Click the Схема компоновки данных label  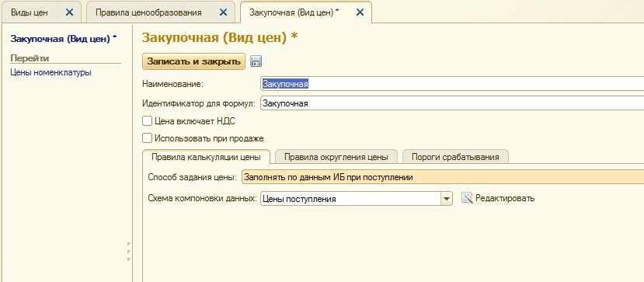tap(202, 199)
